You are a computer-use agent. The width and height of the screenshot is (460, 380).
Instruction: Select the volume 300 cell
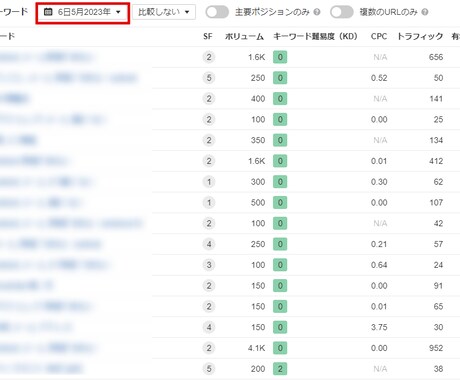point(258,182)
